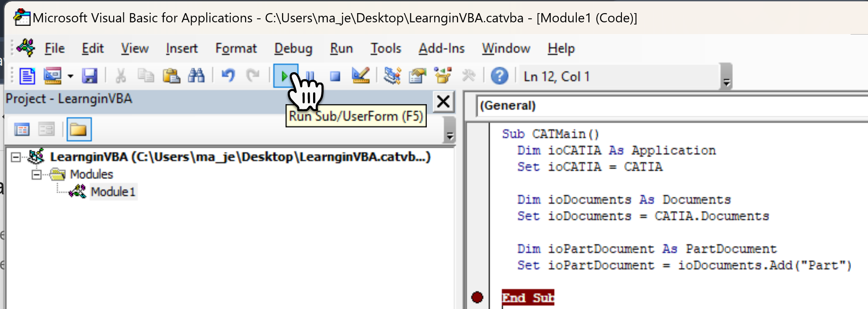Open the Insert UserForm dropdown arrow
The width and height of the screenshot is (868, 309).
(70, 76)
